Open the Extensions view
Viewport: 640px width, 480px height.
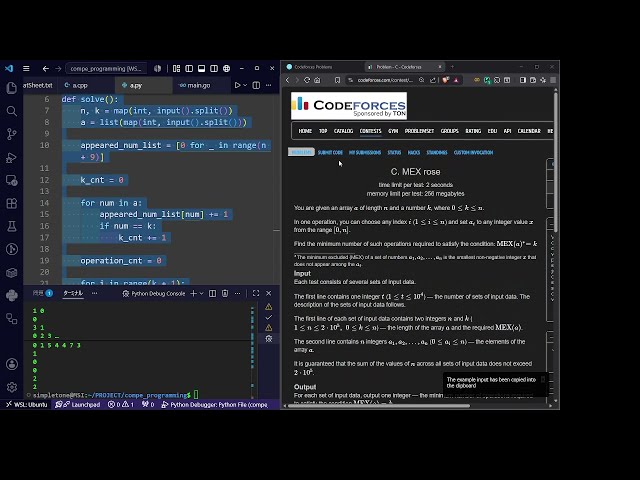pyautogui.click(x=11, y=203)
